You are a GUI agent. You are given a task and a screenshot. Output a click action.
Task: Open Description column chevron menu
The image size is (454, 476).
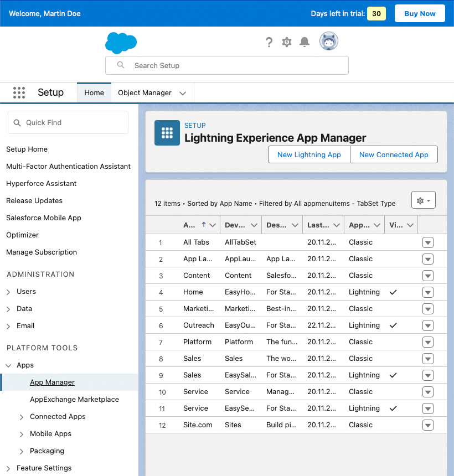click(x=295, y=225)
